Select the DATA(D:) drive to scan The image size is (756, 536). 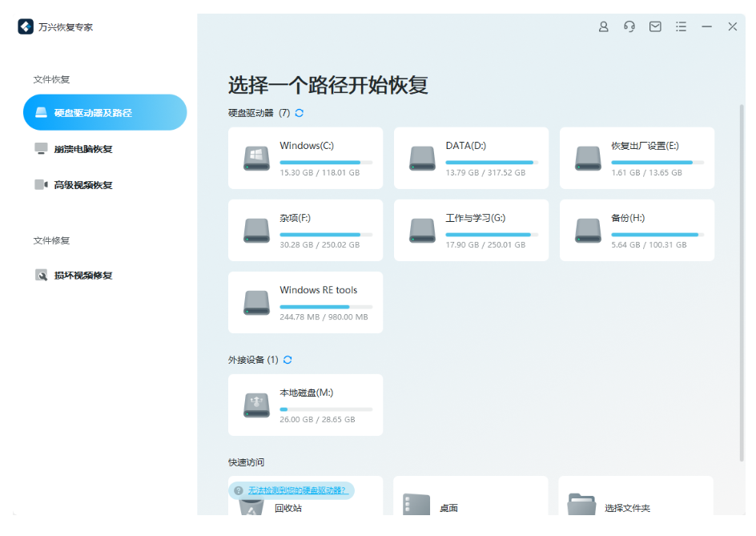point(471,158)
